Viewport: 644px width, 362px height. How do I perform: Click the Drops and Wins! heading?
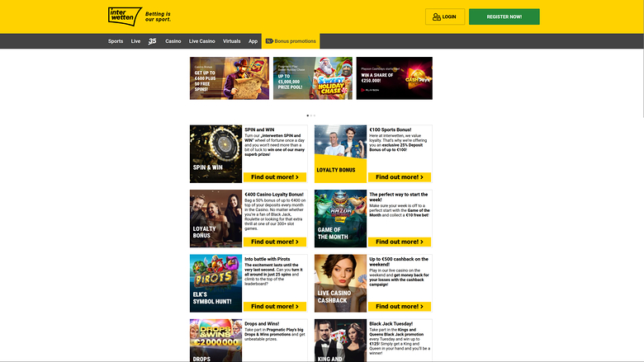tap(262, 324)
